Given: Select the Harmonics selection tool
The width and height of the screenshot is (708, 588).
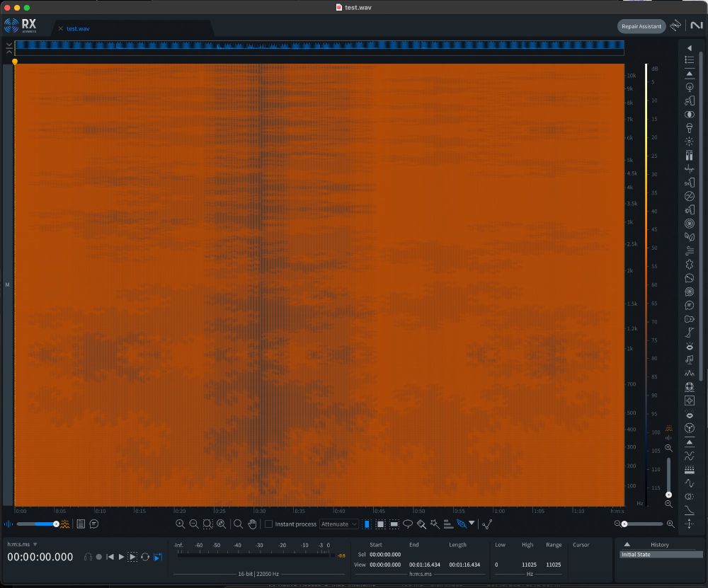Looking at the screenshot, I should 448,524.
